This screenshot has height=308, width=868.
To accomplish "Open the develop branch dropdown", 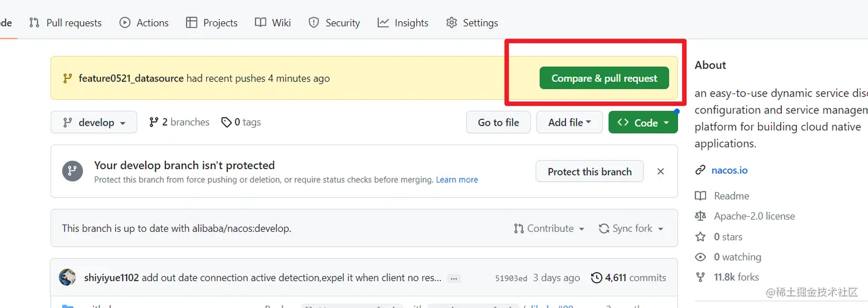I will pos(94,122).
